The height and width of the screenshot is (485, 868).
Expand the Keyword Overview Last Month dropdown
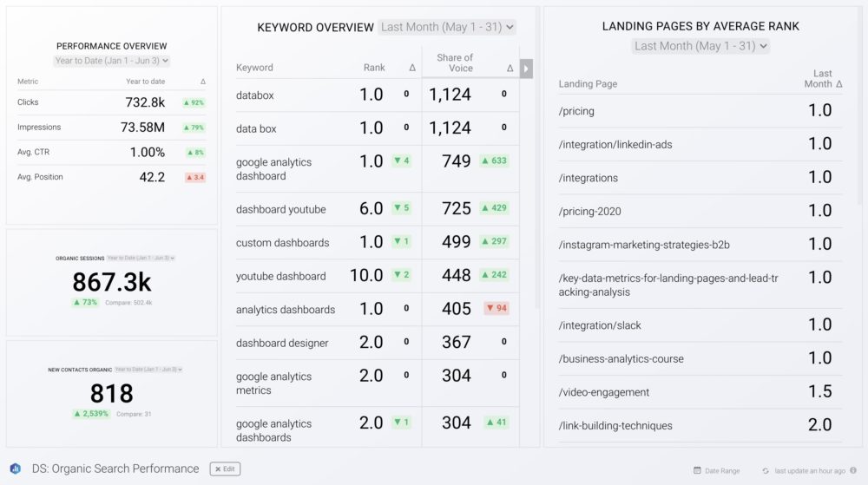(x=447, y=28)
